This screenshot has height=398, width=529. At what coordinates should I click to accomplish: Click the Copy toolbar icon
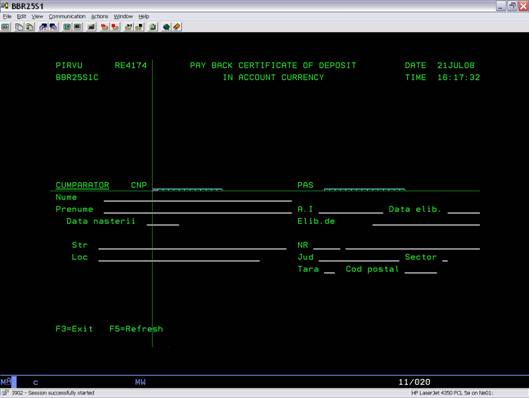[19, 27]
